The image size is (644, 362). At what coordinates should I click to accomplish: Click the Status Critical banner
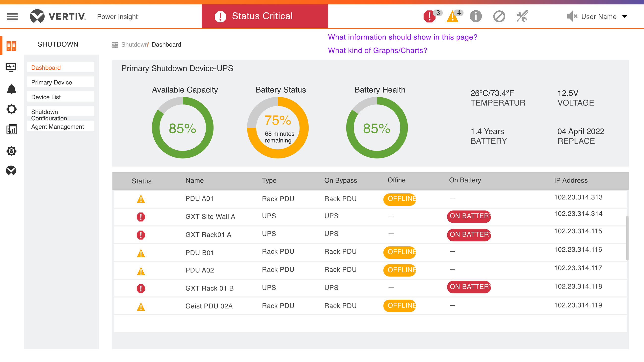265,16
